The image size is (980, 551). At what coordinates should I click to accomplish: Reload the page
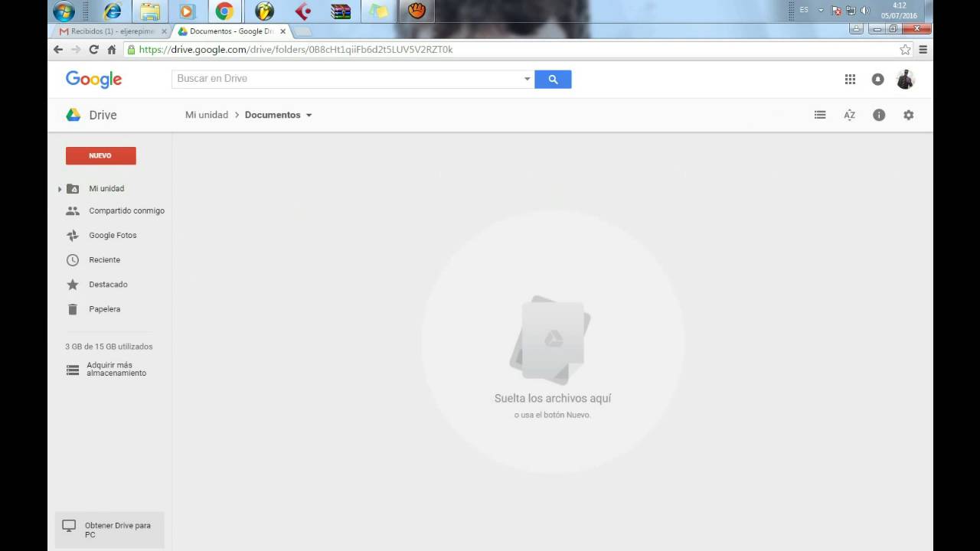coord(93,49)
